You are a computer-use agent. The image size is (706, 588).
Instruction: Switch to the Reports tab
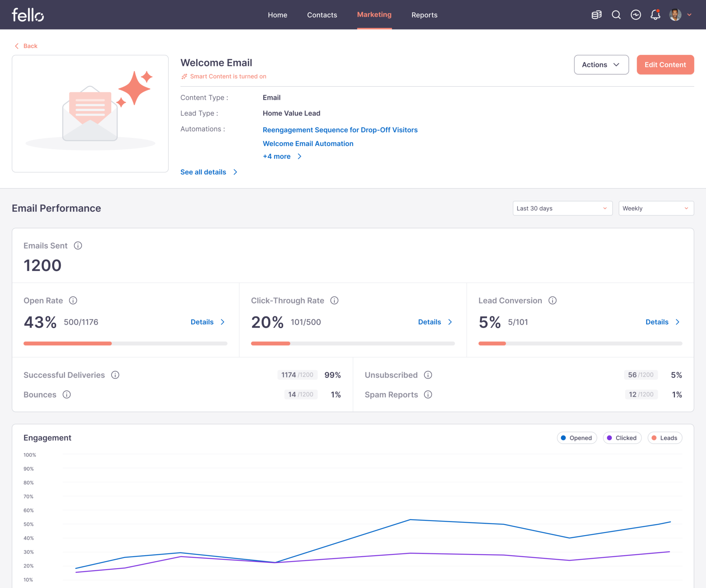(x=424, y=15)
